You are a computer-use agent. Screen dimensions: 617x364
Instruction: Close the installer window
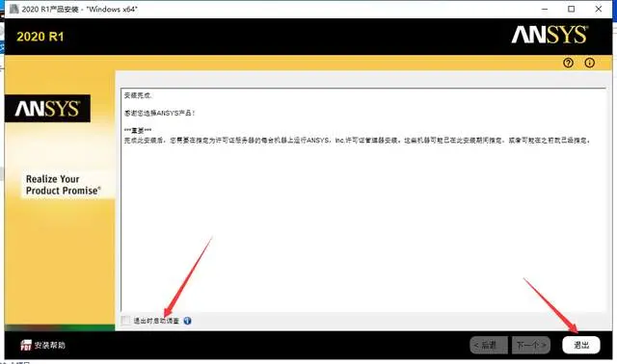tap(598, 9)
